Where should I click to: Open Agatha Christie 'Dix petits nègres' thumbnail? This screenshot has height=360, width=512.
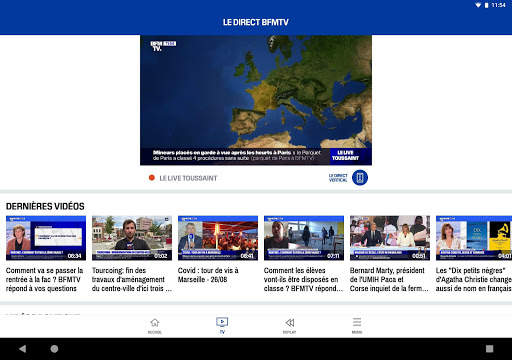tap(474, 238)
